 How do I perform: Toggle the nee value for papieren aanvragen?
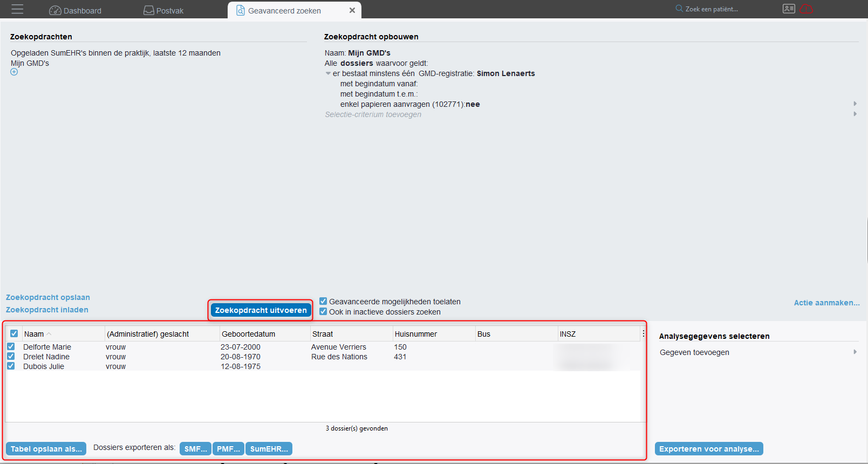[473, 104]
